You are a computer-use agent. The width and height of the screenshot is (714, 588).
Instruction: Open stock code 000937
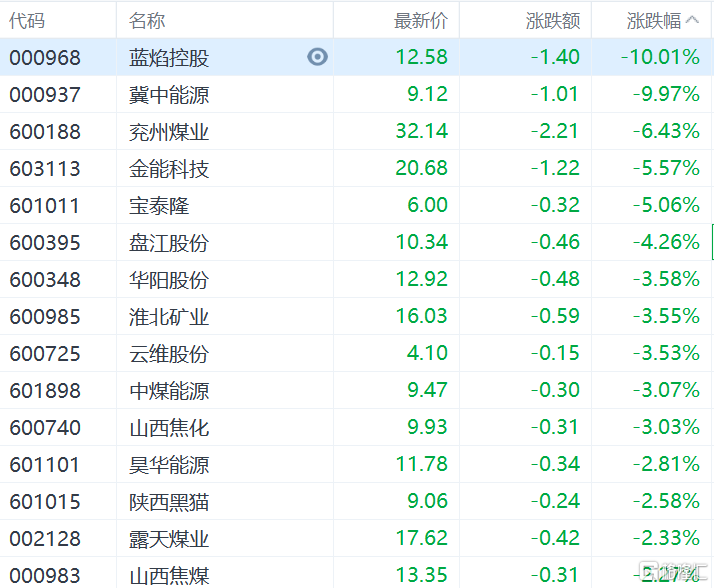tap(45, 94)
